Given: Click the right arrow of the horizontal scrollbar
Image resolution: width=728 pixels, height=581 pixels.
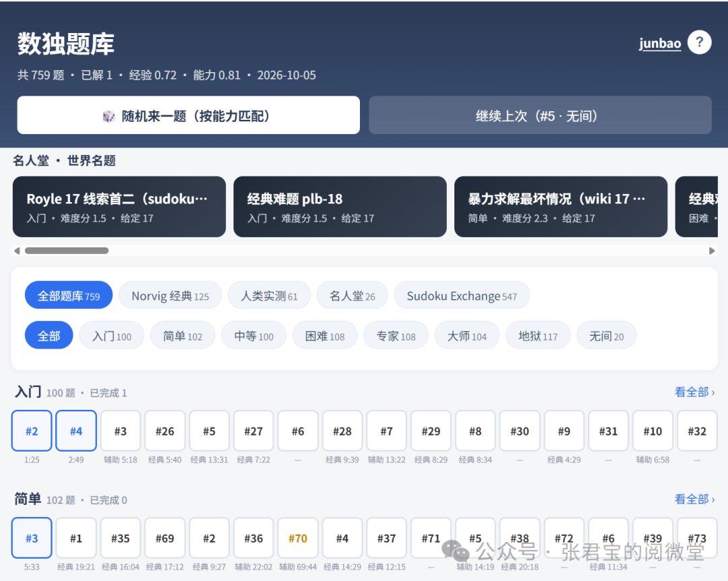Looking at the screenshot, I should [x=712, y=251].
